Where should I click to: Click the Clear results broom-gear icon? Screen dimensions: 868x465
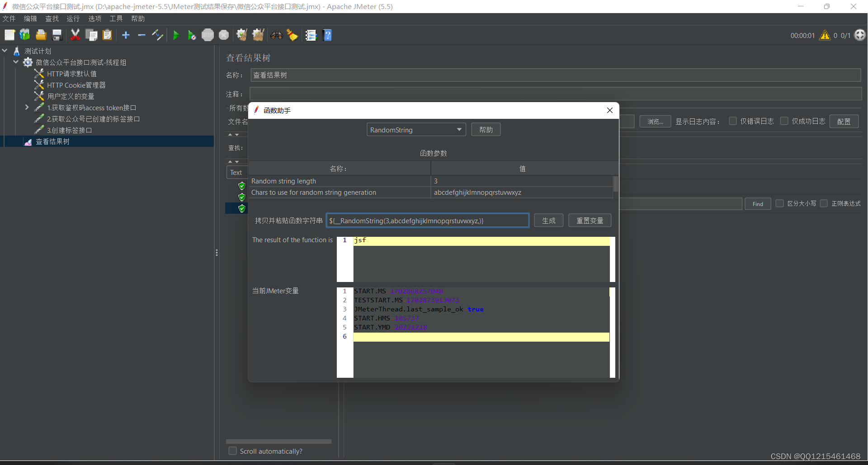pyautogui.click(x=242, y=35)
